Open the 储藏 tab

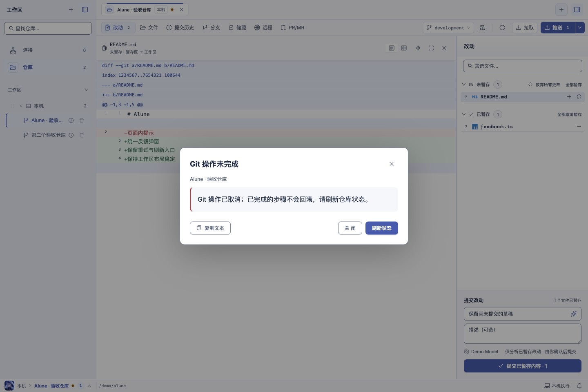click(x=237, y=27)
